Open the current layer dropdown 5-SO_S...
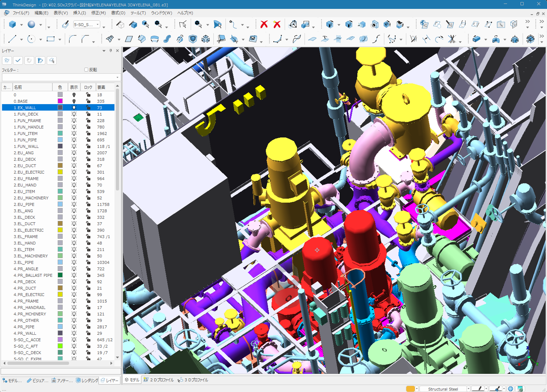The image size is (547, 392). point(98,25)
